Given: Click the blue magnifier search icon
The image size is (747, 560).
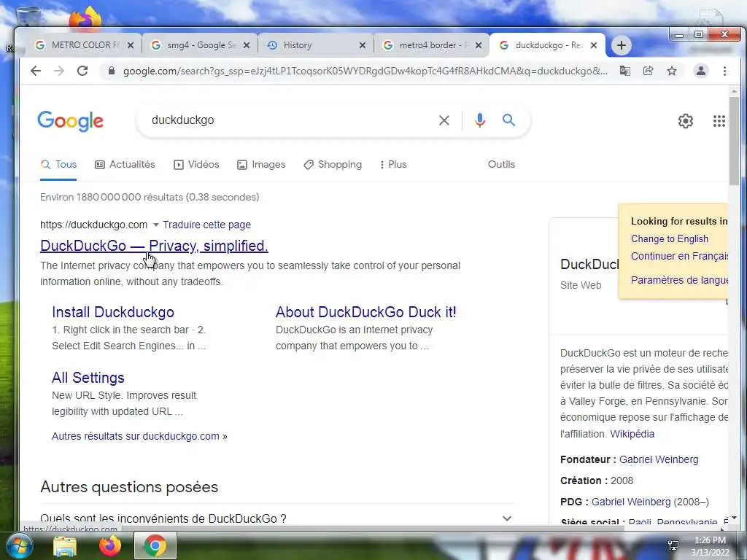Looking at the screenshot, I should pyautogui.click(x=508, y=120).
